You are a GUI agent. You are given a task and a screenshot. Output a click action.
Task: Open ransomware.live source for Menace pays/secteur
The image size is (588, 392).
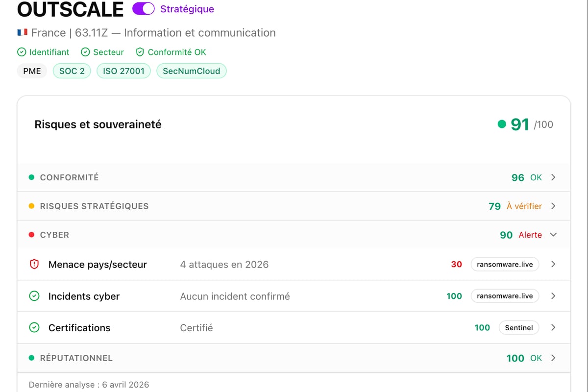505,264
